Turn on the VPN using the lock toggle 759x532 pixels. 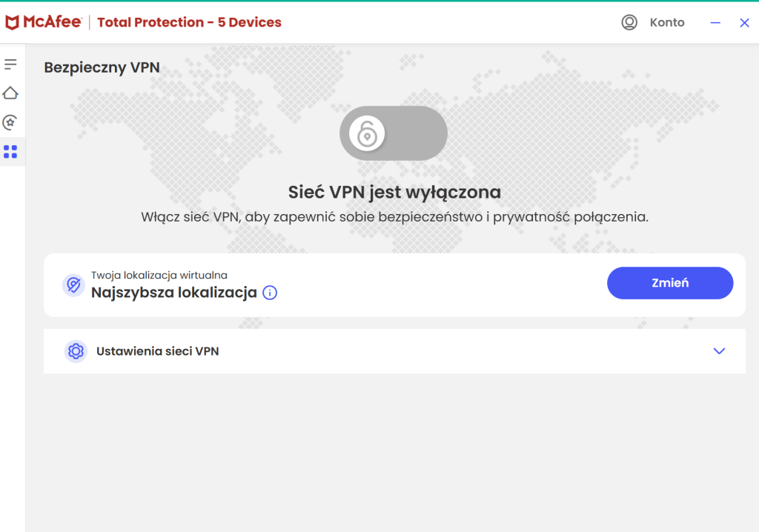(367, 133)
